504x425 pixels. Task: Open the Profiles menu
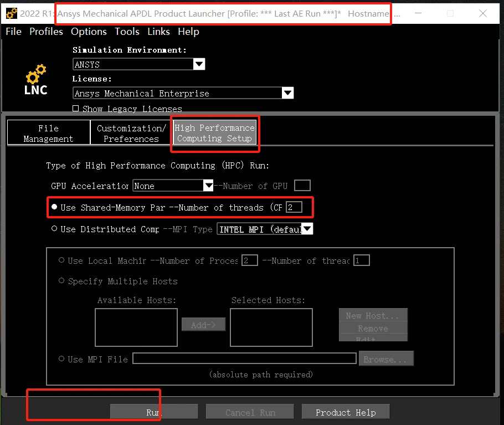[47, 32]
